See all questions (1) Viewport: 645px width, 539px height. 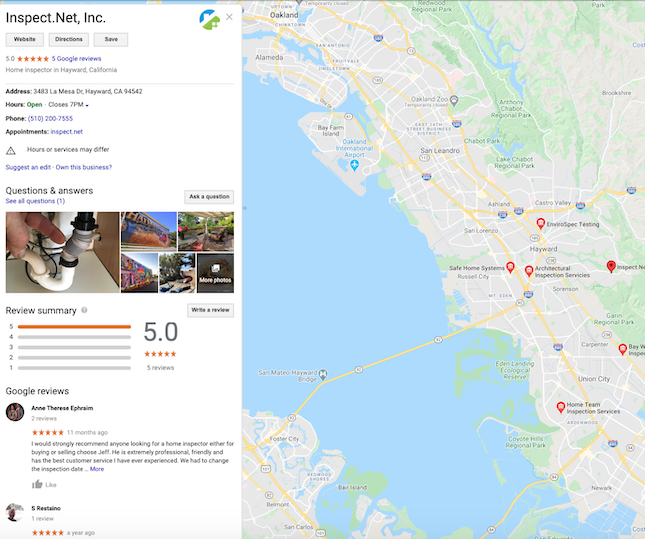(35, 201)
